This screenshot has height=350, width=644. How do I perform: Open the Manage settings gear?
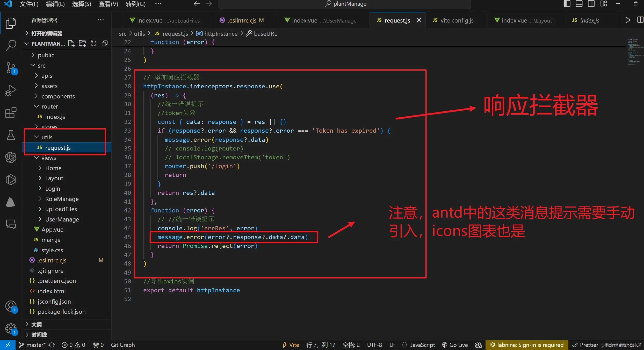(11, 329)
